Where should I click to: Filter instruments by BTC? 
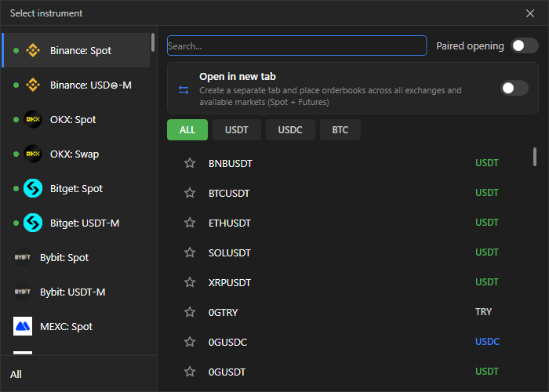pyautogui.click(x=340, y=130)
